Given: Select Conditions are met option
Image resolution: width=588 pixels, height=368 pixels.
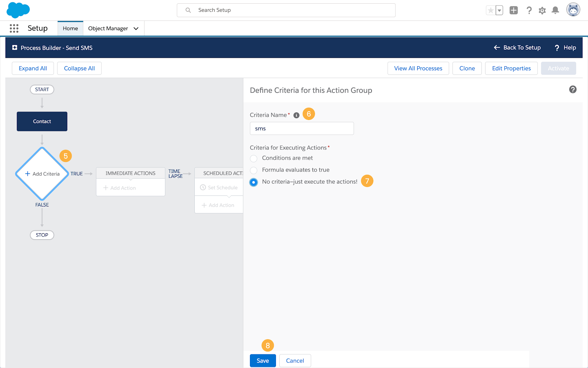Looking at the screenshot, I should tap(254, 158).
